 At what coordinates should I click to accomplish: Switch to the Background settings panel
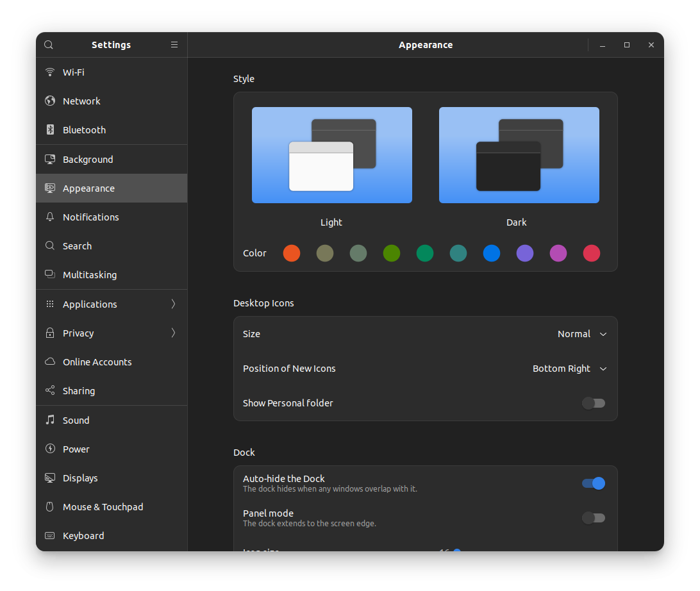tap(87, 159)
